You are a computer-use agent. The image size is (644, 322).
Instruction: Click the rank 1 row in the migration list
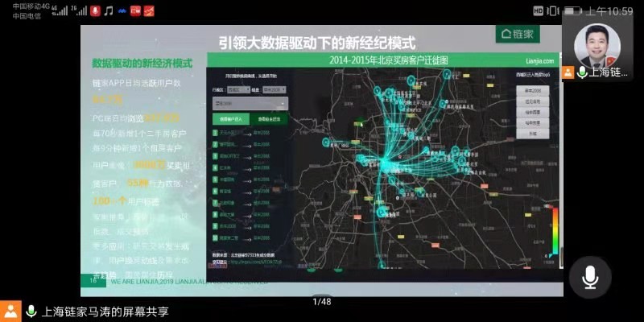coord(242,133)
